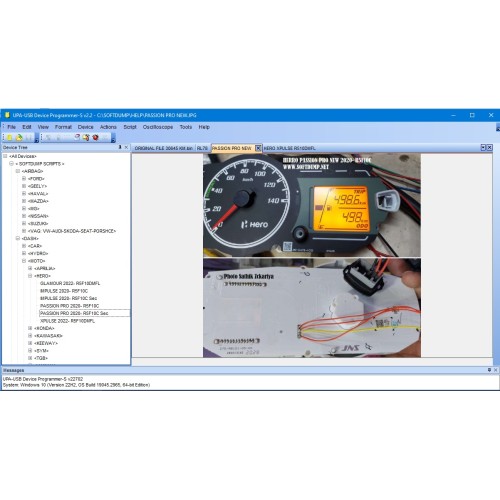Viewport: 500px width, 500px height.
Task: Expand the HAVAL node
Action: pyautogui.click(x=24, y=193)
